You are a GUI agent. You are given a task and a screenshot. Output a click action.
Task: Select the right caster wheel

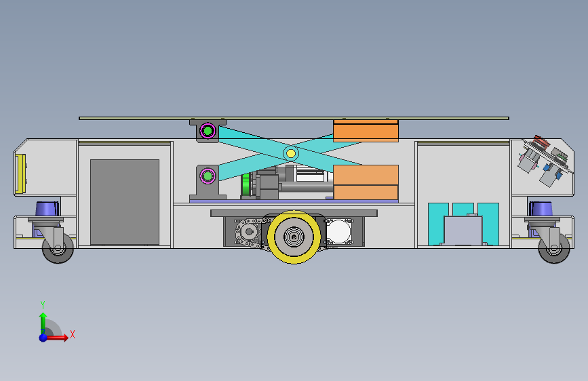click(554, 248)
